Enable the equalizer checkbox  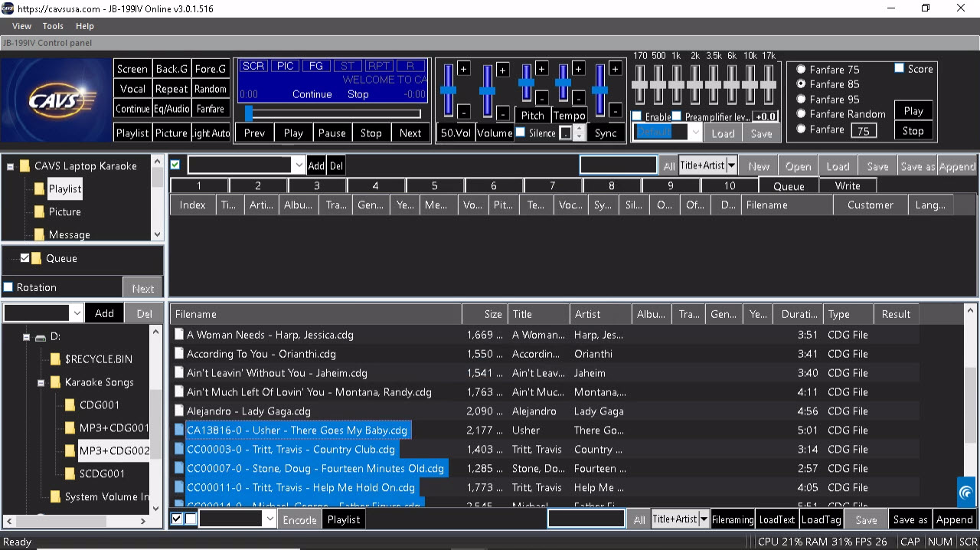637,116
